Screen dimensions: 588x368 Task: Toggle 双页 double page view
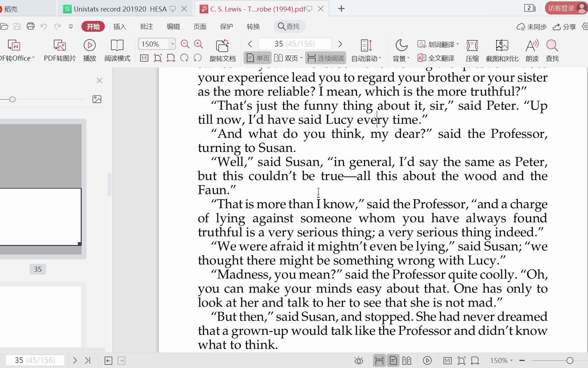[x=286, y=58]
